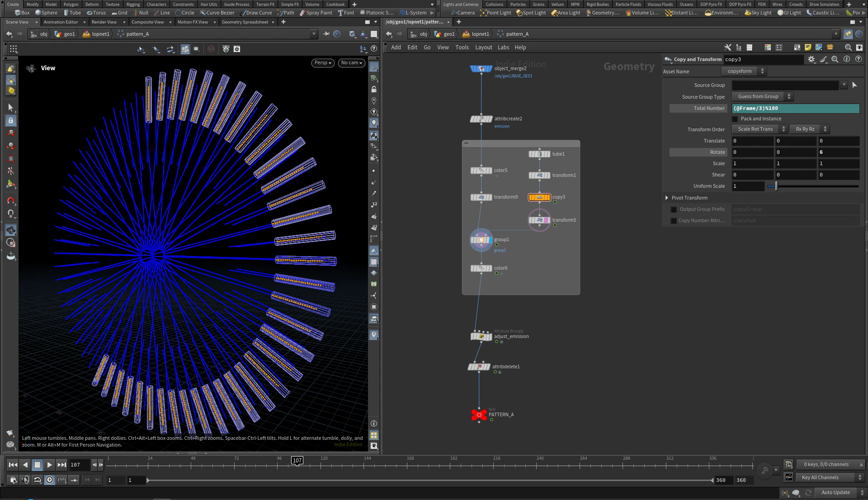Viewport: 868px width, 500px height.
Task: Enable Pack and Instance checkbox
Action: pos(735,119)
